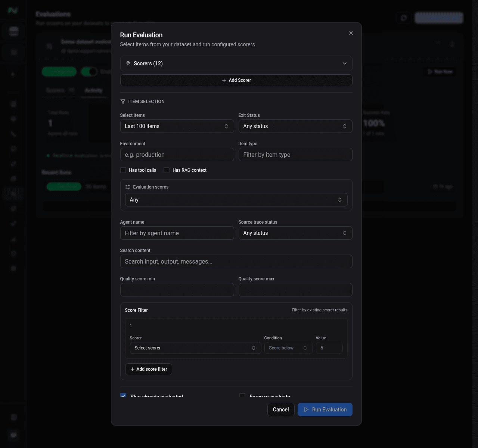The image size is (478, 448).
Task: Switch to the Activity tab behind the dialog
Action: pos(93,90)
